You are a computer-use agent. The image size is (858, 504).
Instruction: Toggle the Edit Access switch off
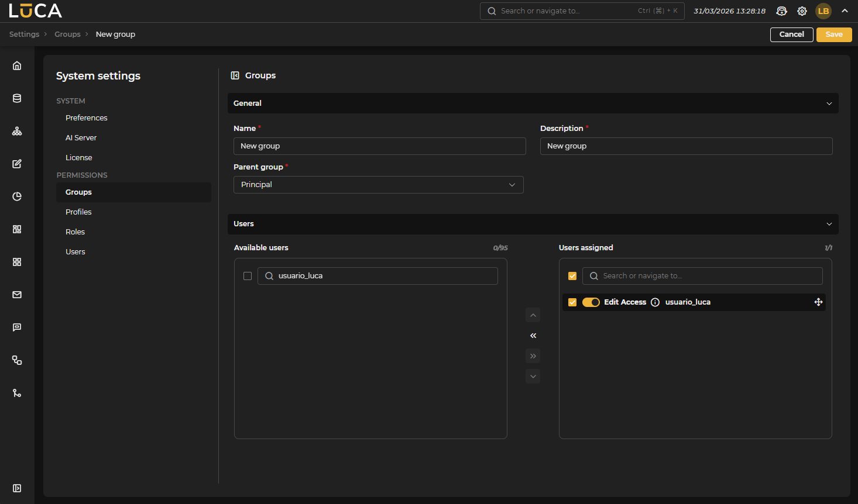tap(591, 302)
